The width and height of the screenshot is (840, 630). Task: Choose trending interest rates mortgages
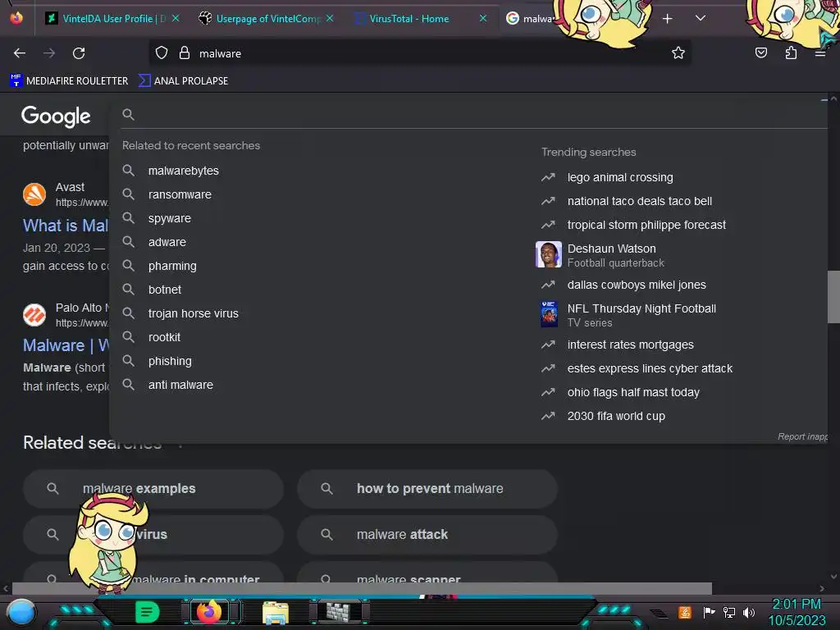pos(630,345)
